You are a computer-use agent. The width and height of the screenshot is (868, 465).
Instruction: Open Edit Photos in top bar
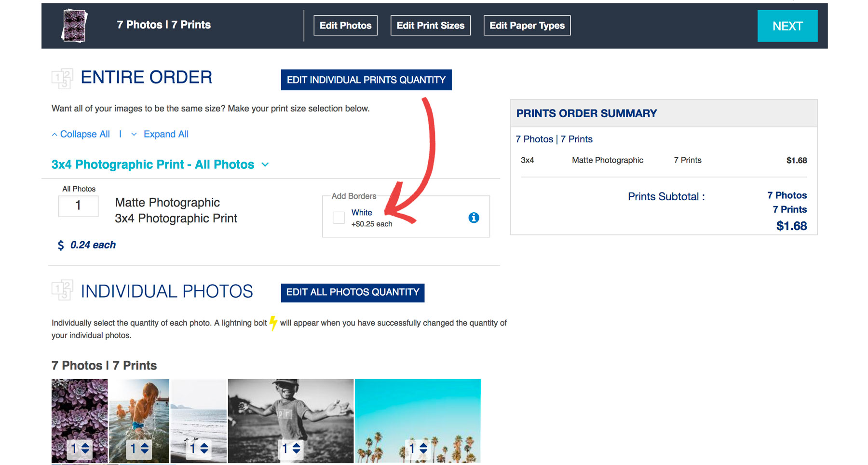click(x=345, y=26)
